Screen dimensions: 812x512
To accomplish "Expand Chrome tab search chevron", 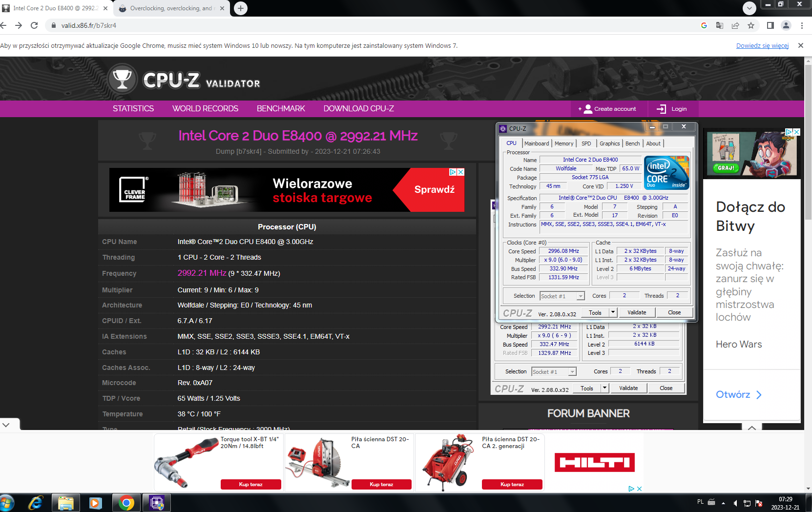I will coord(749,8).
